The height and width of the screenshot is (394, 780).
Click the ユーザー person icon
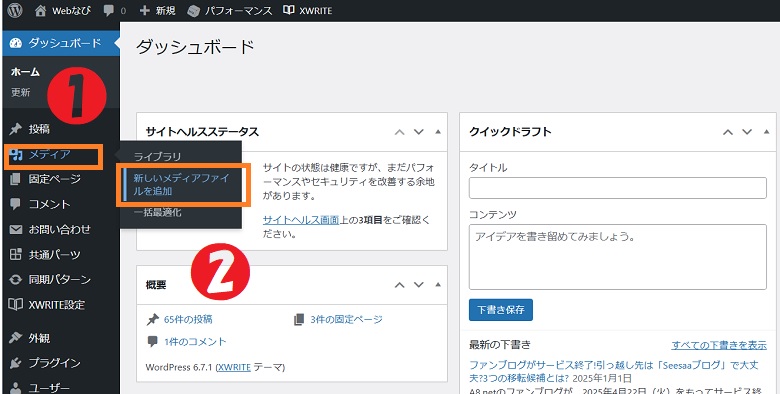coord(16,388)
